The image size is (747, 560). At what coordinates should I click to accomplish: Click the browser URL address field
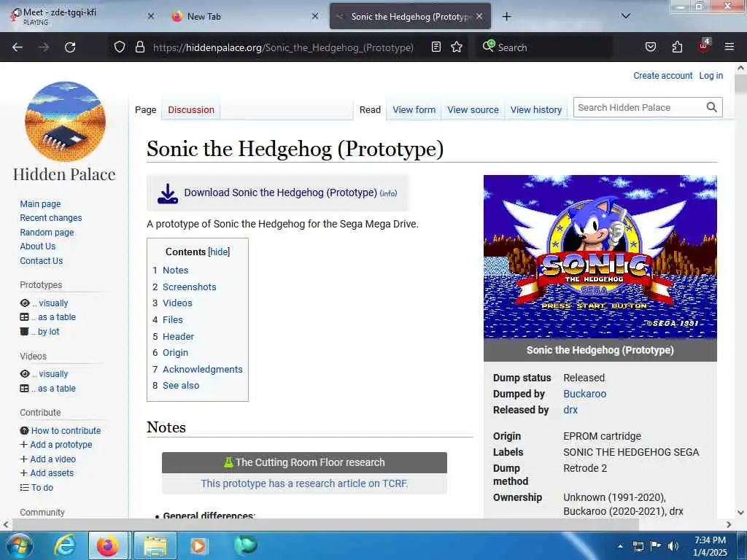point(283,47)
